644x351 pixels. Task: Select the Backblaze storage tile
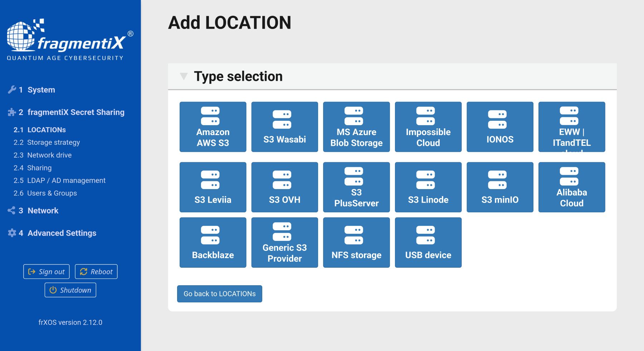tap(213, 242)
